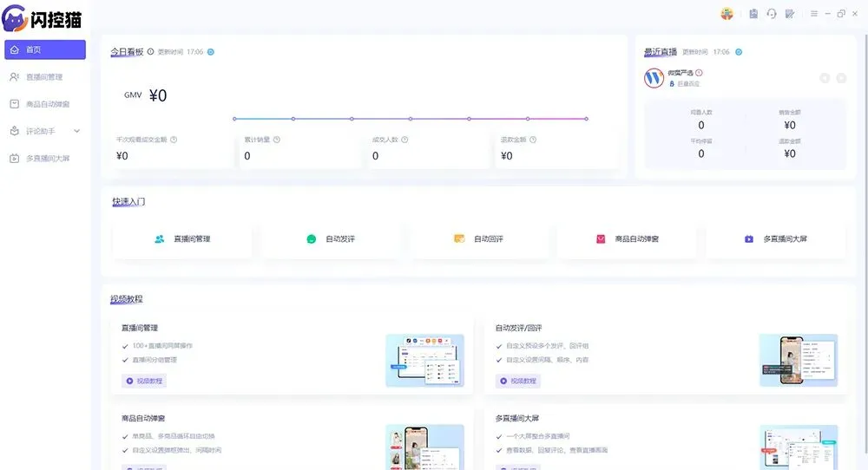Play 视频教程 under 直播间管理
The height and width of the screenshot is (470, 868).
(144, 381)
